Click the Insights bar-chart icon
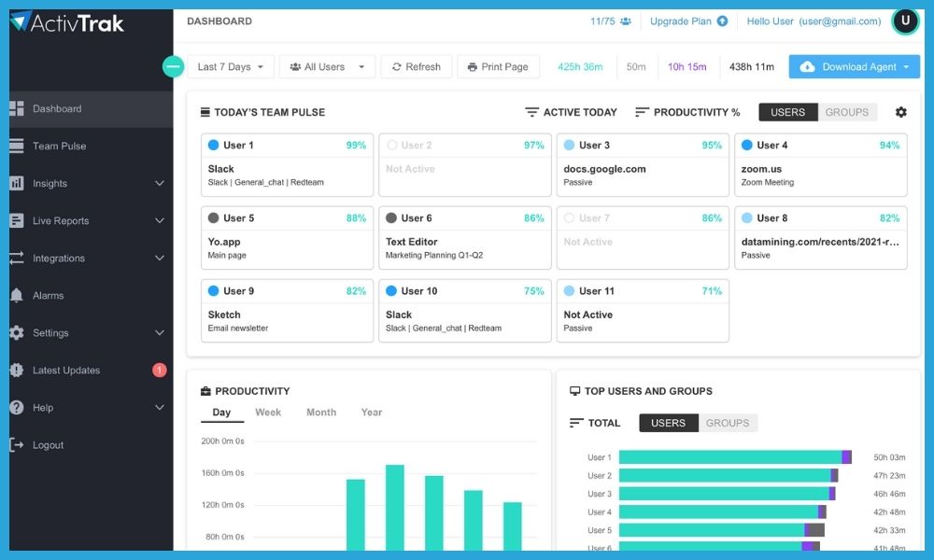The height and width of the screenshot is (560, 934). (17, 183)
